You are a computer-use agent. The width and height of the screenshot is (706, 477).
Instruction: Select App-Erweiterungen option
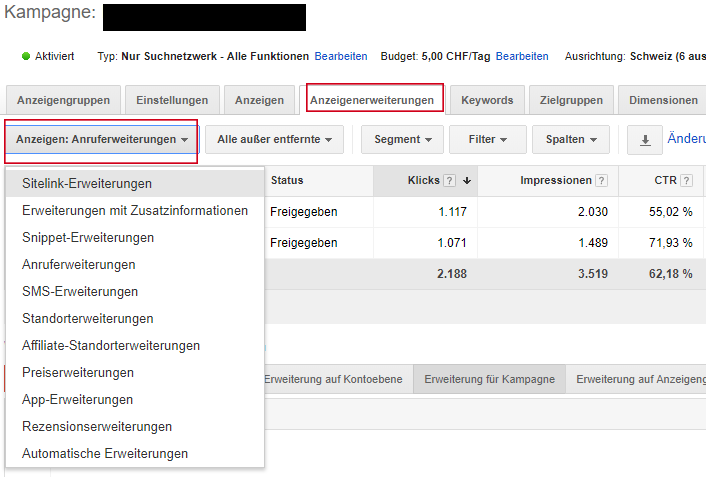tap(135, 400)
